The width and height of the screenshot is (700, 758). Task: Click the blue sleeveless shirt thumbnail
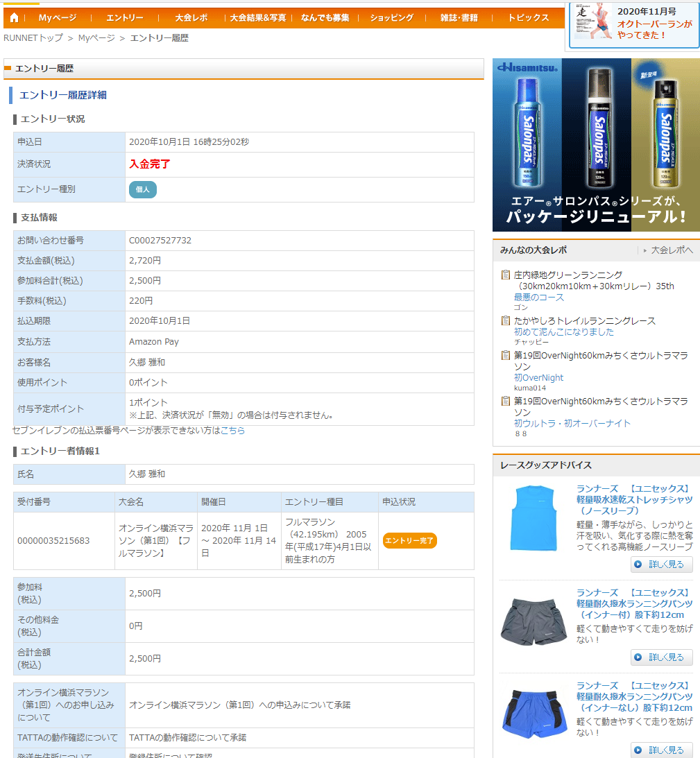coord(533,519)
